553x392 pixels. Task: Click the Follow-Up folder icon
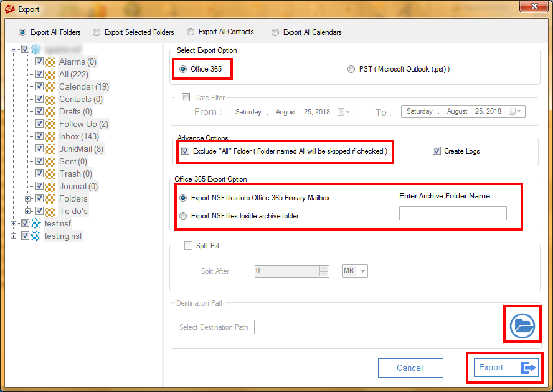(x=50, y=124)
